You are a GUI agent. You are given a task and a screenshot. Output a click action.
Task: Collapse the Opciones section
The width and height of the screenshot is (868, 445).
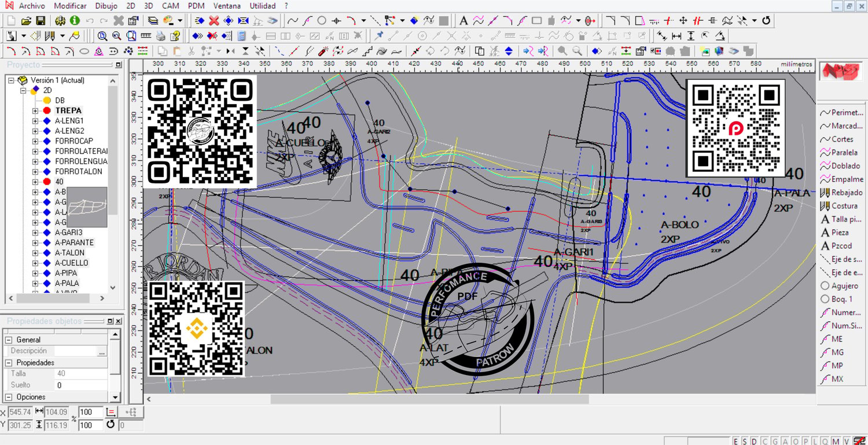8,398
